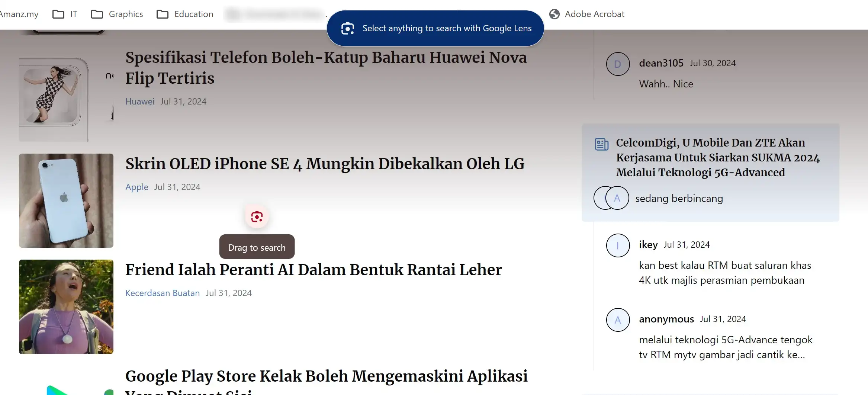The height and width of the screenshot is (395, 868).
Task: Click the anonymous commenter's avatar
Action: 617,320
